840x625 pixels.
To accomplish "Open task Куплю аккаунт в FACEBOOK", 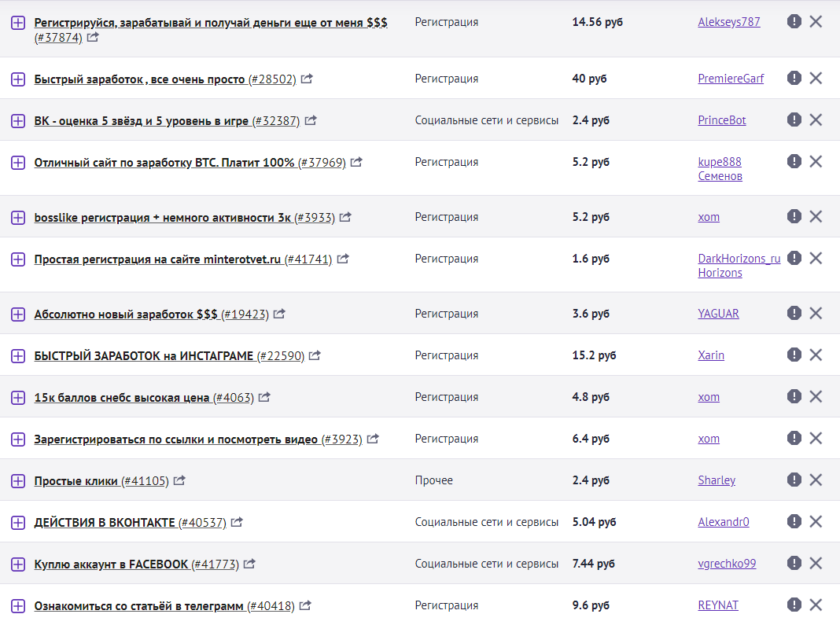I will pyautogui.click(x=136, y=564).
